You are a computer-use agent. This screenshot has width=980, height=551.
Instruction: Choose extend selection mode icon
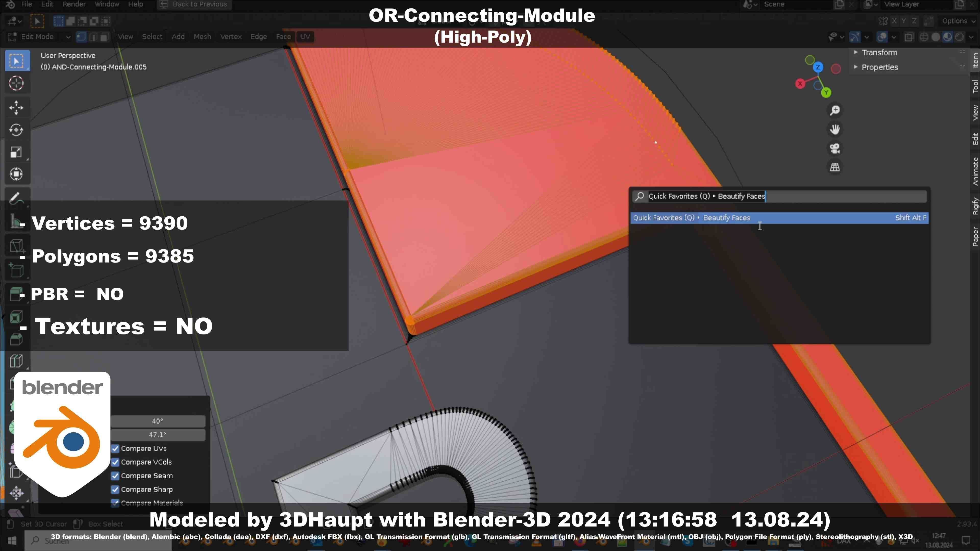pyautogui.click(x=70, y=21)
